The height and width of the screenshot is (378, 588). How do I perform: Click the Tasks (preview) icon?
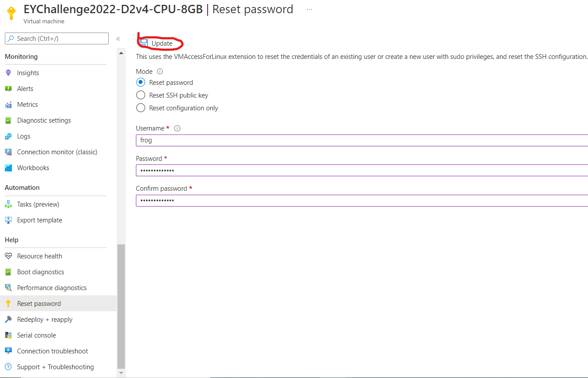coord(8,204)
